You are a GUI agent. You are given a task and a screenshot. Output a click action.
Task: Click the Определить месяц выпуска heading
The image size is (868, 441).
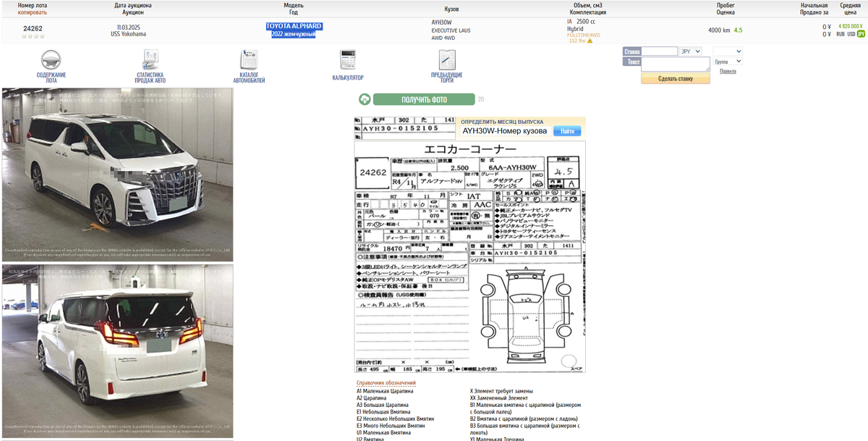501,122
